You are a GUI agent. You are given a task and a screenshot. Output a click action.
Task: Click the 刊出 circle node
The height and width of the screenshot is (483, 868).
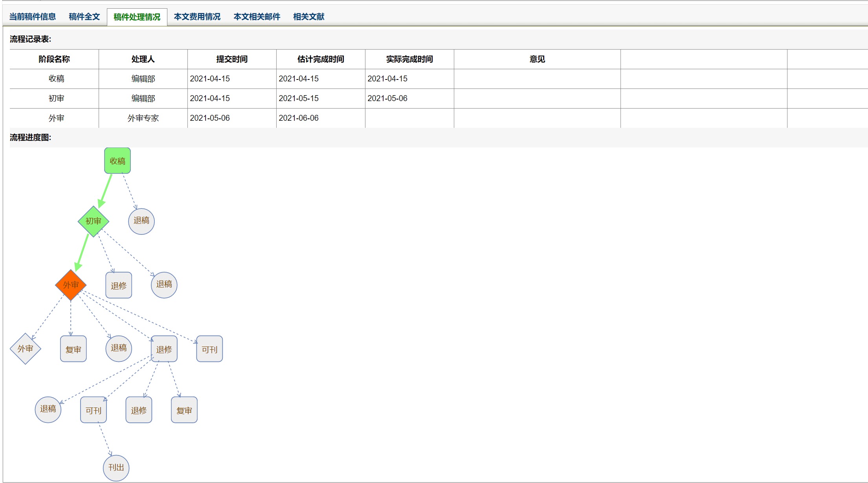pos(116,468)
